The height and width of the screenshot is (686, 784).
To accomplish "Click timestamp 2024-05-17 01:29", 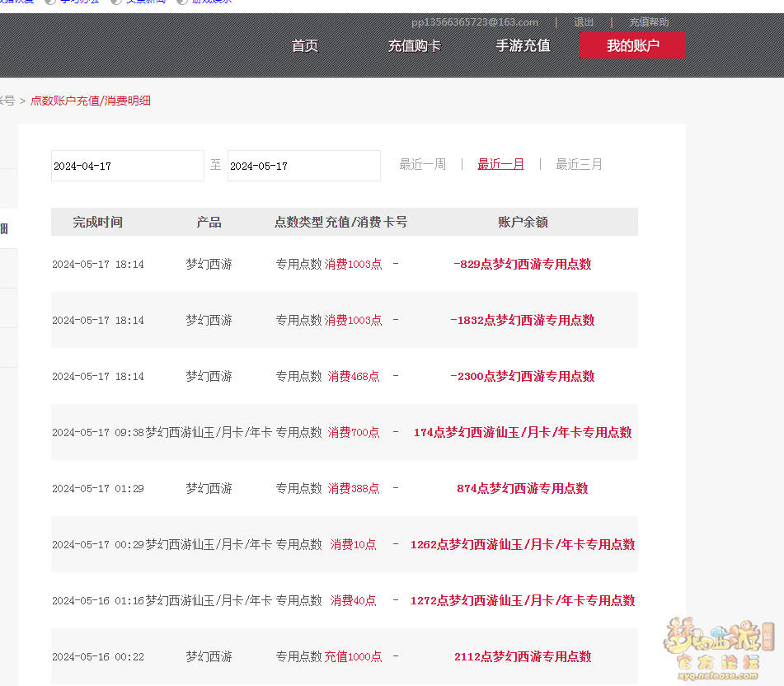I will [98, 488].
